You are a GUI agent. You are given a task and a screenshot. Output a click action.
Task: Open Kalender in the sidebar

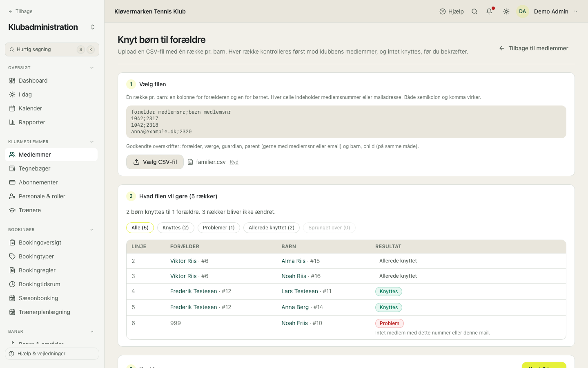click(x=51, y=108)
